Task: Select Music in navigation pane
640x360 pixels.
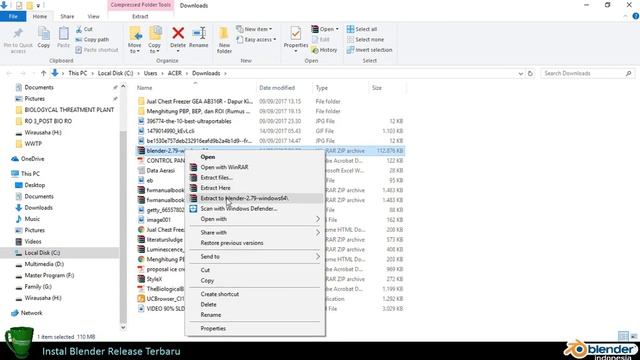Action: pos(28,219)
